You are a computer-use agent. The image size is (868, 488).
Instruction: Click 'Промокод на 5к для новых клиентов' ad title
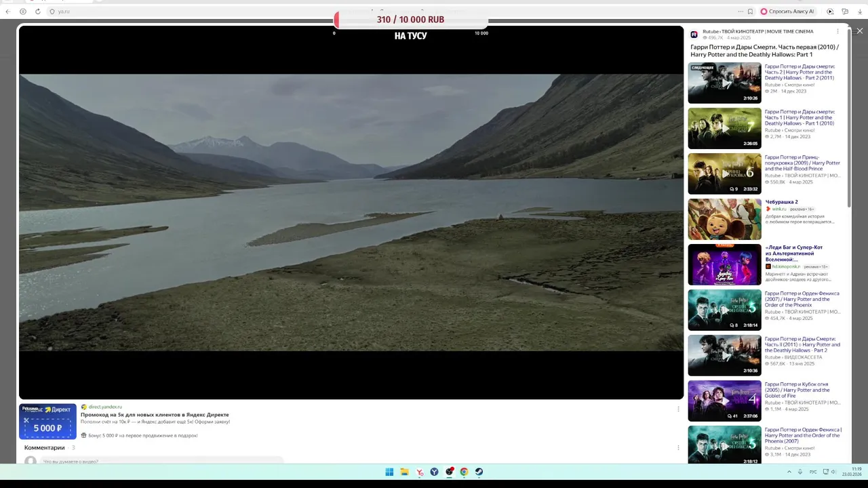coord(155,414)
